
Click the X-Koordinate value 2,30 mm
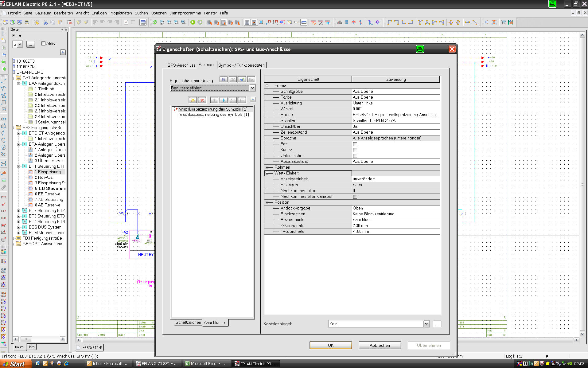point(395,226)
